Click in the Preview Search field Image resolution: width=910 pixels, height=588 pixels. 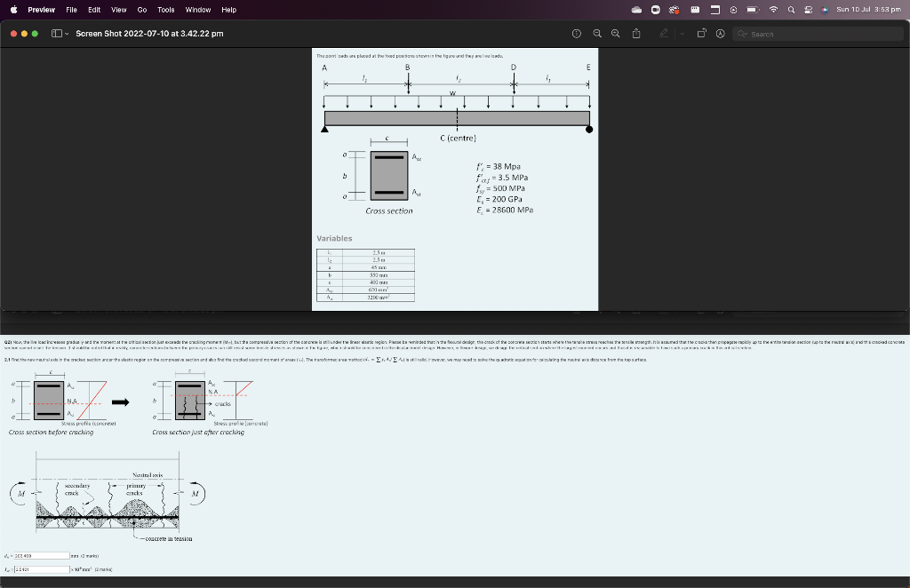pyautogui.click(x=818, y=35)
